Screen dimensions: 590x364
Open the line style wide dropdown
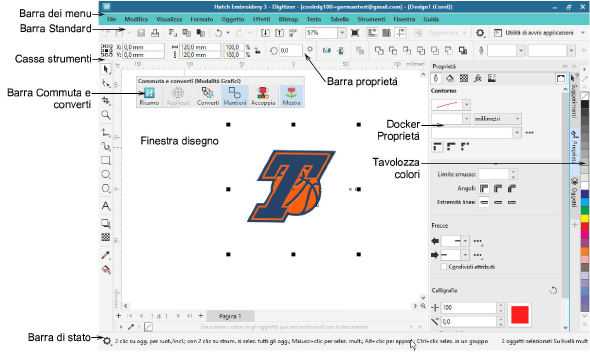pyautogui.click(x=516, y=133)
